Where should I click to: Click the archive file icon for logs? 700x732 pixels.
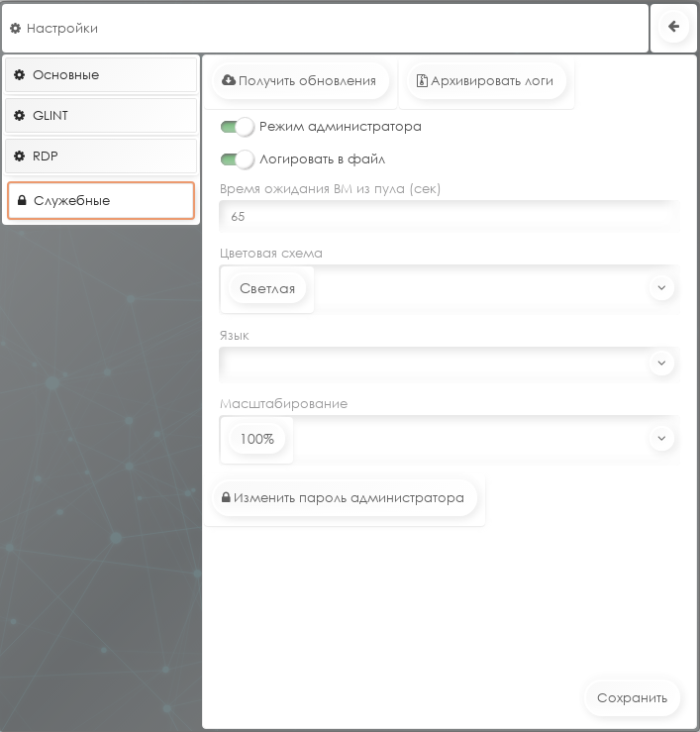pos(422,81)
